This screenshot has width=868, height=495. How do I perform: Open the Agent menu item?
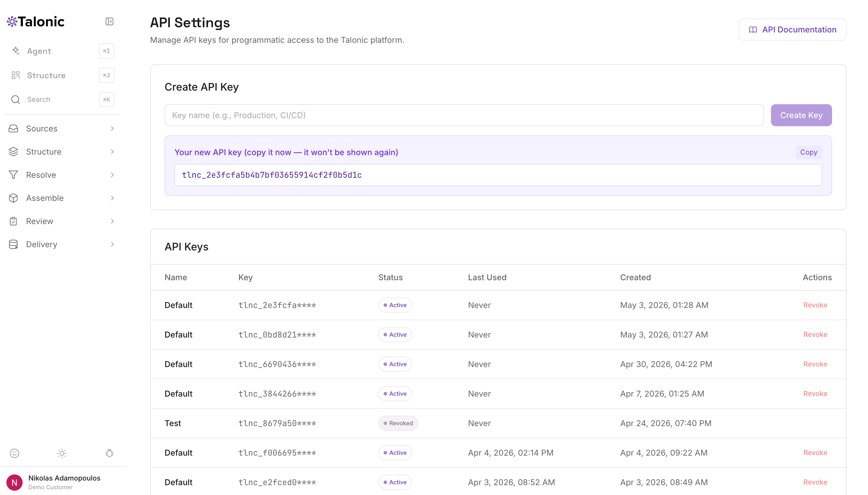pos(62,51)
